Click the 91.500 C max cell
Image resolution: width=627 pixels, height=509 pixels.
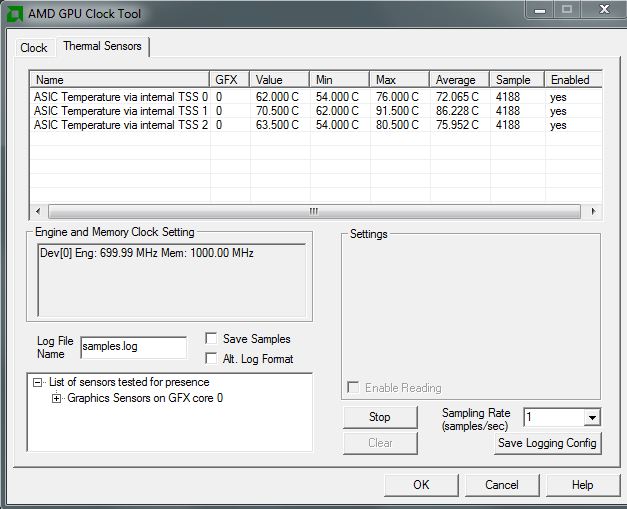(397, 111)
